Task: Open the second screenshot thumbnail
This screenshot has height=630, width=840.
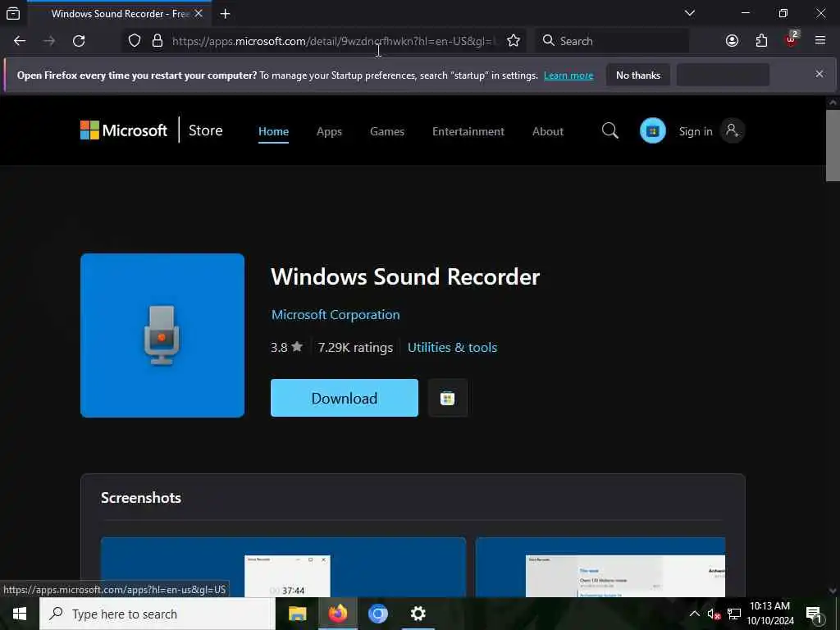Action: click(600, 567)
